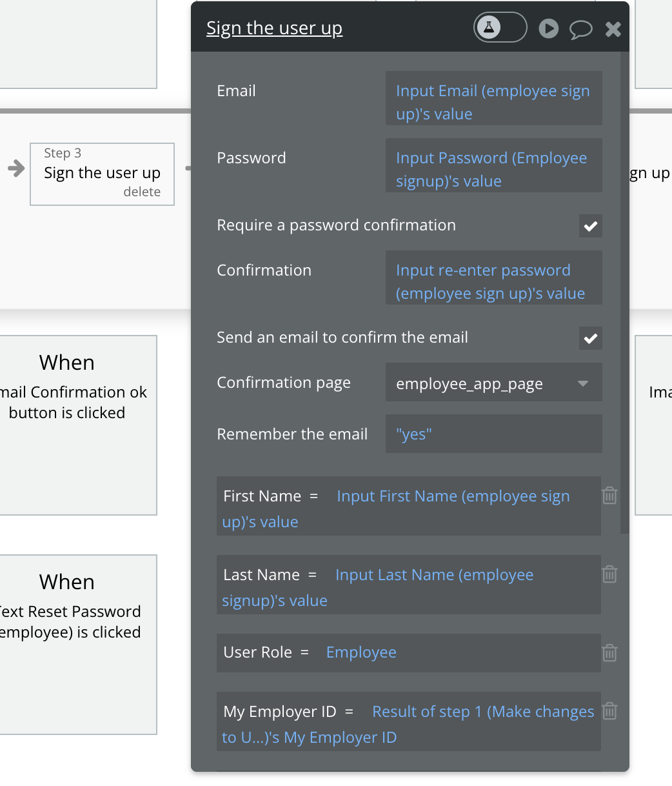Delete the First Name field with trash icon

tap(609, 496)
